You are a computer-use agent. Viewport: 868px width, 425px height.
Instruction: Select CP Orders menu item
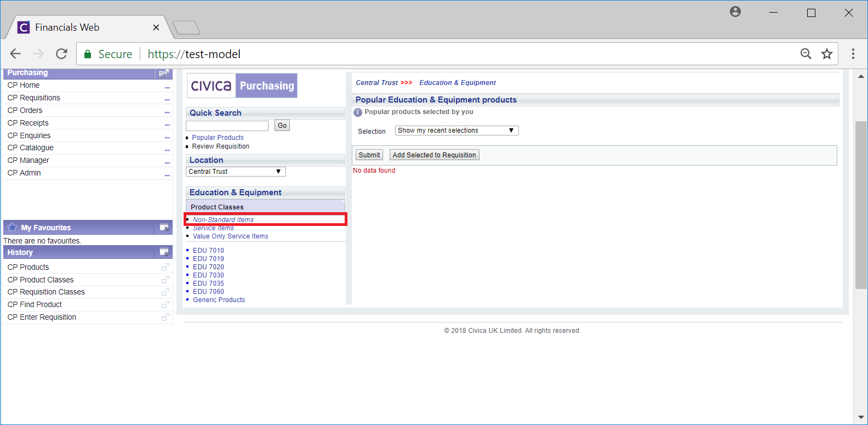pos(25,110)
